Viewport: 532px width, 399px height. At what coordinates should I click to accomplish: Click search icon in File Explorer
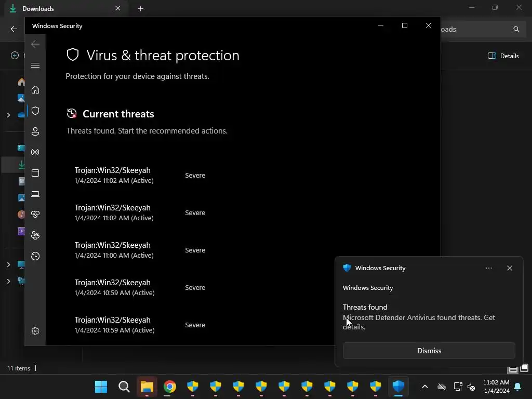516,29
